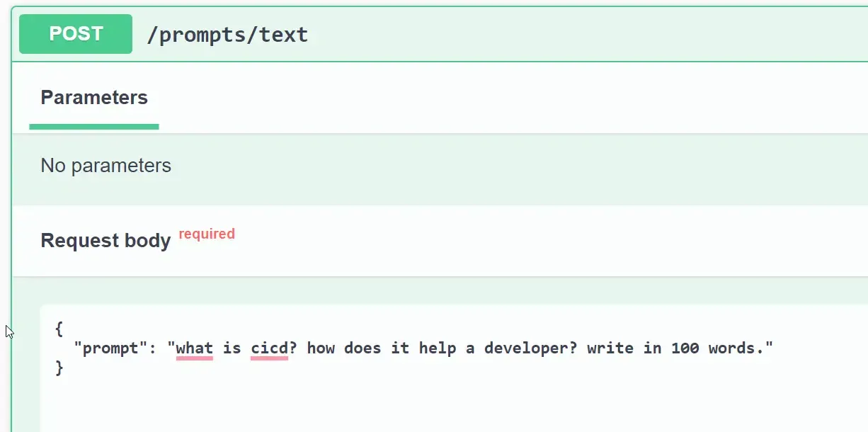Place cursor on the underlined word "cicd"
This screenshot has height=432, width=868.
[x=269, y=348]
